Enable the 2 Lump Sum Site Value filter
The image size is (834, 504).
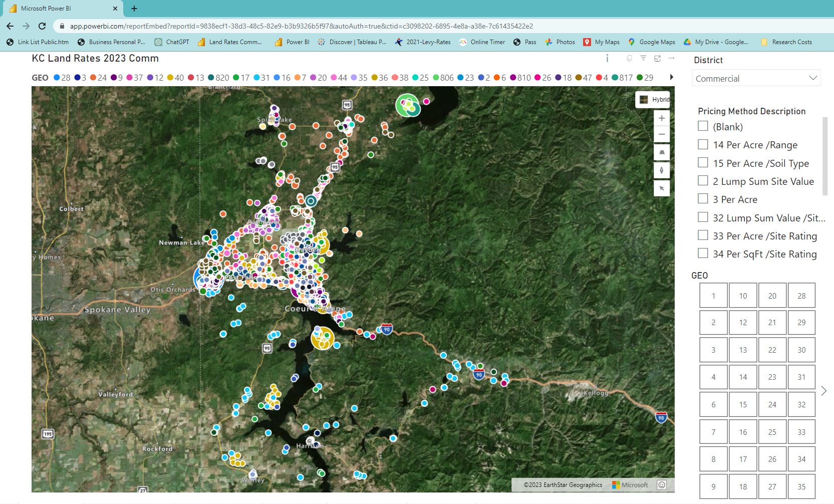tap(703, 181)
